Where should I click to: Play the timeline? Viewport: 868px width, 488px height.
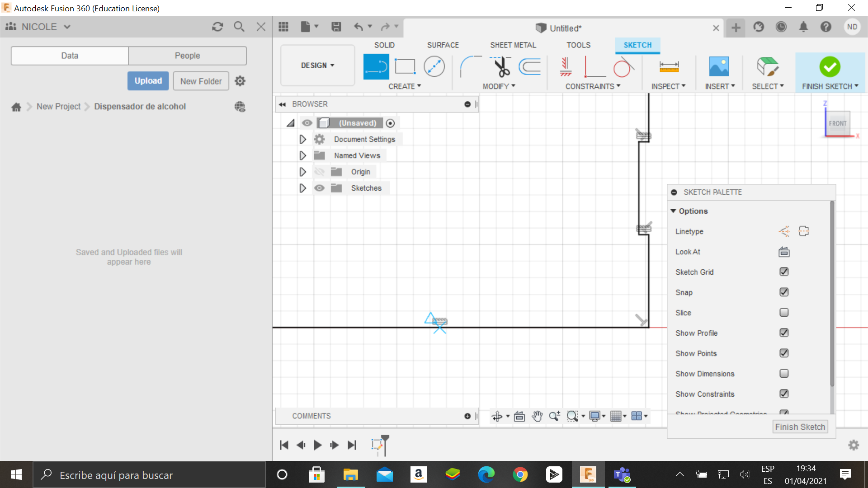coord(317,445)
